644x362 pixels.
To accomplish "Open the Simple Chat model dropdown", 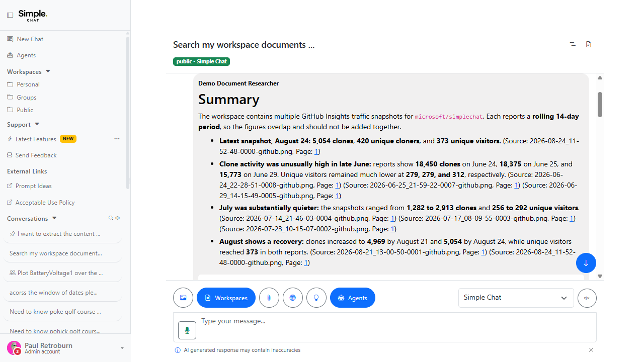I will 516,298.
